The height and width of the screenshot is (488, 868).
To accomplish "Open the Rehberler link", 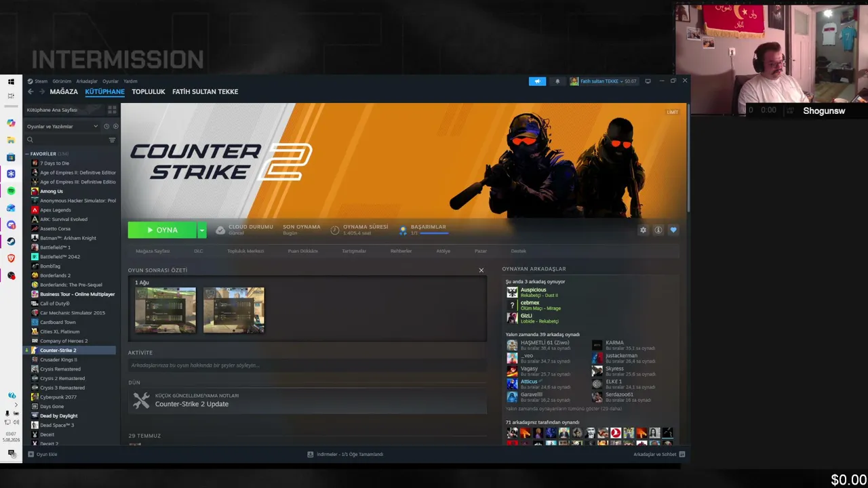I will pos(401,251).
